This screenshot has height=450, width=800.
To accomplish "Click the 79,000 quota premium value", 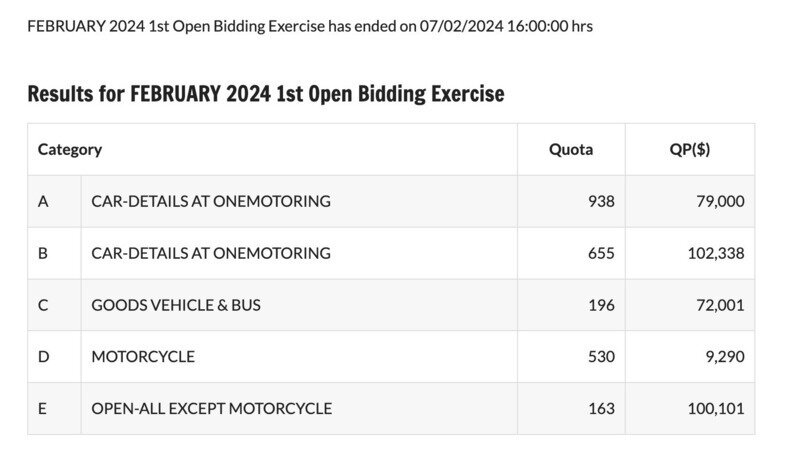I will pyautogui.click(x=720, y=201).
